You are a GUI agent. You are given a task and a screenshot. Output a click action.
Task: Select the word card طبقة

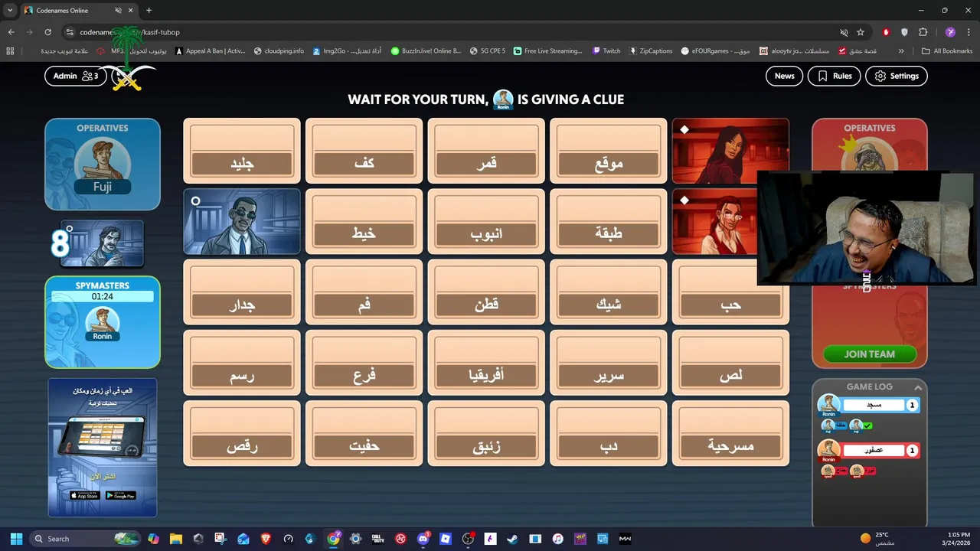[609, 222]
